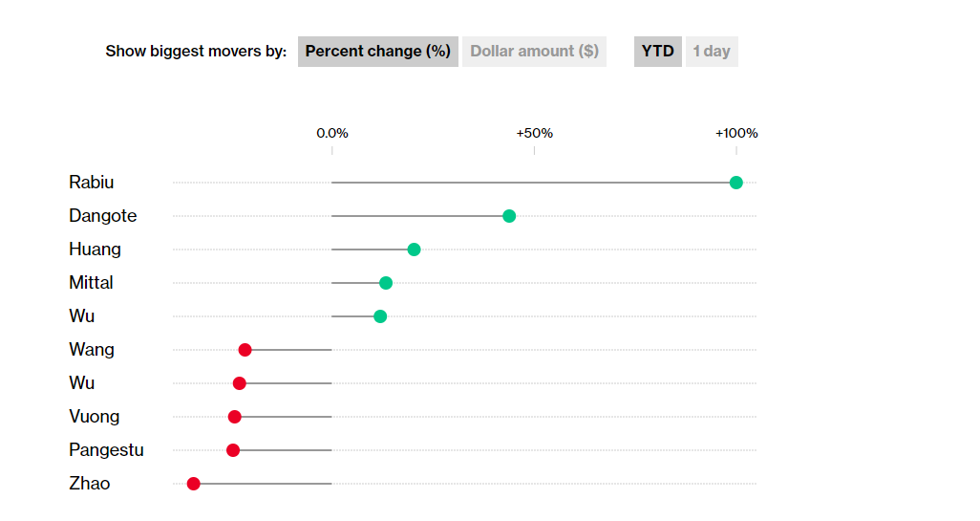
Task: Select Percent change (%) toggle
Action: 378,52
